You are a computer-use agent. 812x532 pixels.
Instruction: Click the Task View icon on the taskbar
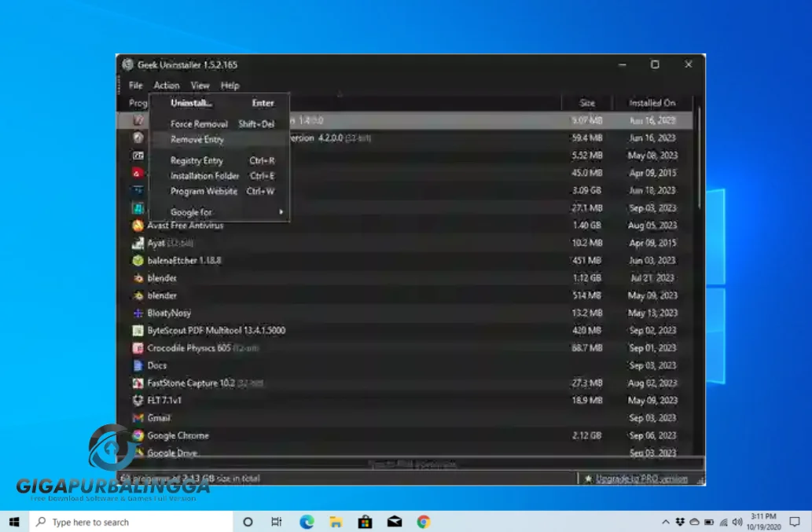pyautogui.click(x=276, y=521)
